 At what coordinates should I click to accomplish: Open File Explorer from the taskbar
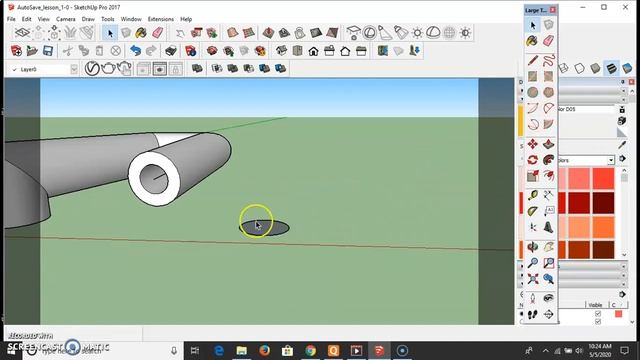(242, 351)
